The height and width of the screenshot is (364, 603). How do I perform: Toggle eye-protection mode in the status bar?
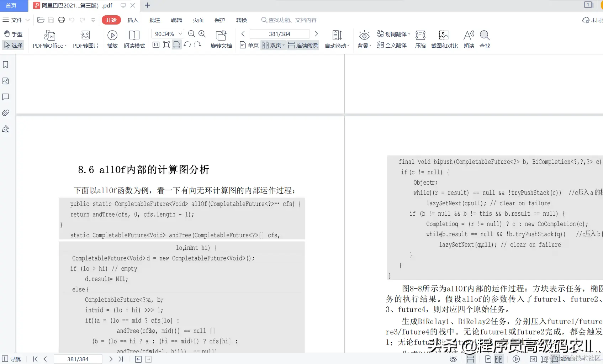coord(453,359)
